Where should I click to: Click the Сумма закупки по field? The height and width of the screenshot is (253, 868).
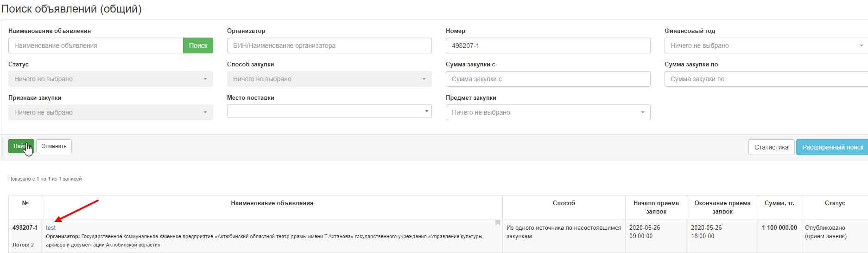766,79
